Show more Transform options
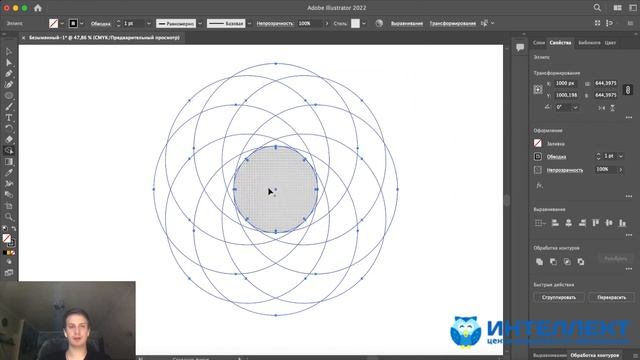 [629, 118]
